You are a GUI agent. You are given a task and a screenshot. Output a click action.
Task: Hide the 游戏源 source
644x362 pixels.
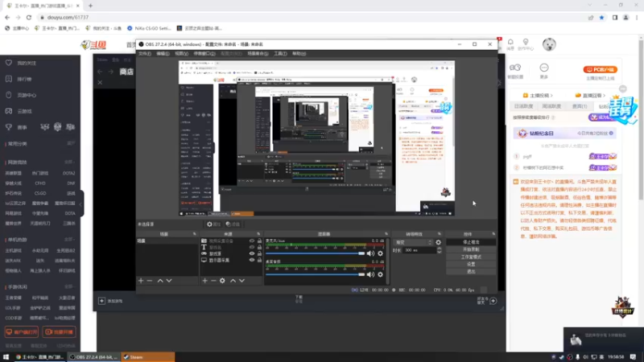(x=252, y=253)
